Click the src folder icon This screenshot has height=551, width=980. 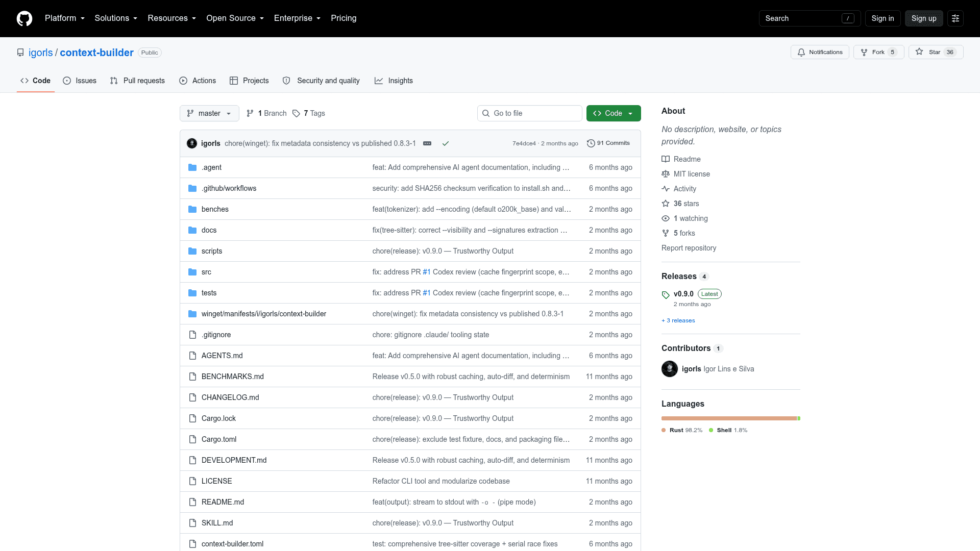192,272
